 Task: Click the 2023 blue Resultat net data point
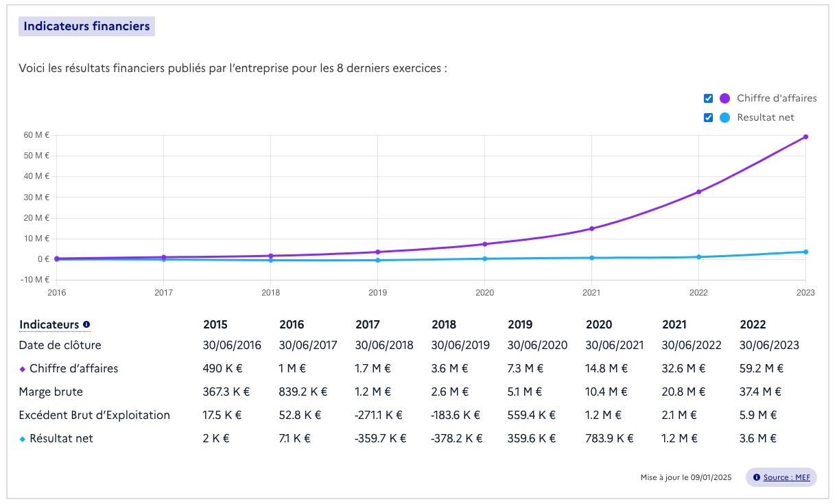click(x=805, y=252)
